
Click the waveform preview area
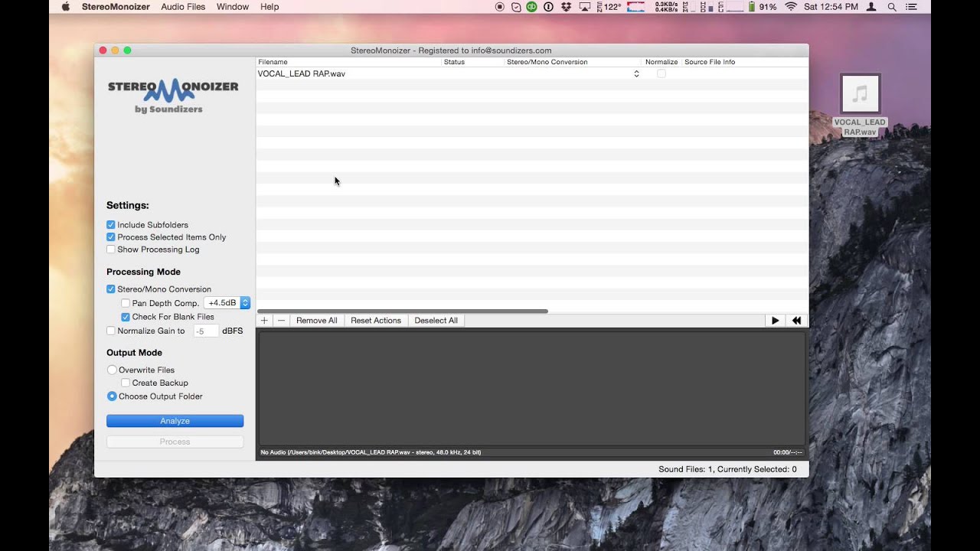[x=531, y=388]
